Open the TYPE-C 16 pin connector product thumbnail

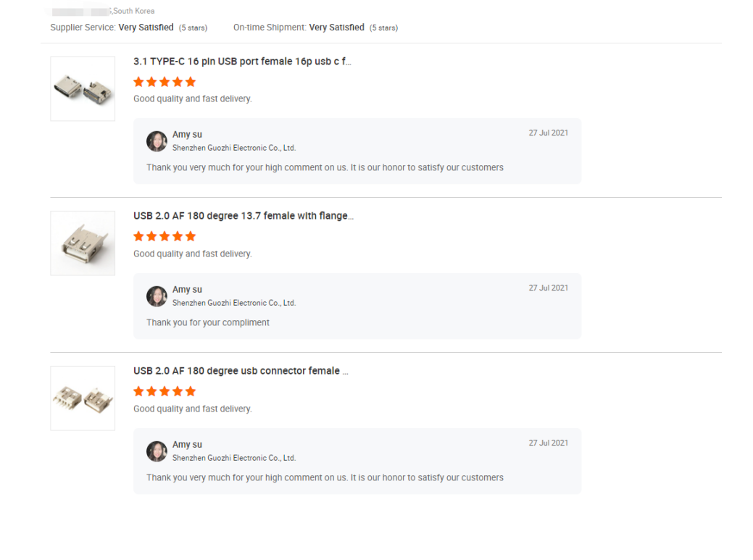[83, 89]
